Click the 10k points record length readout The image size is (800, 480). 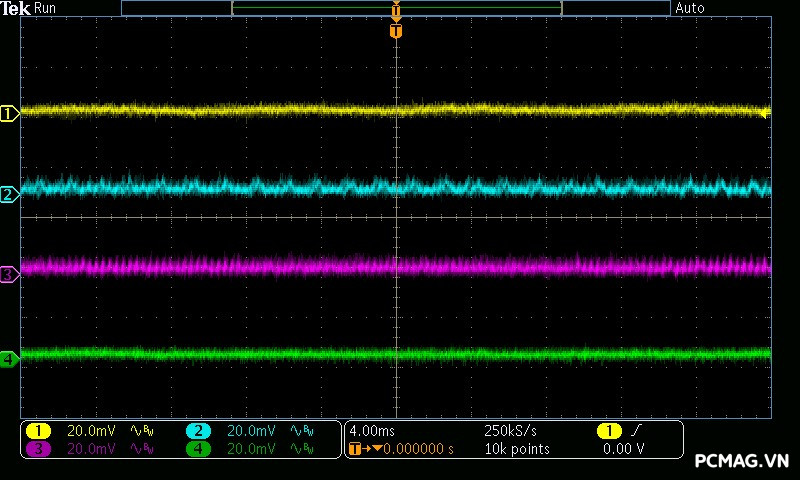point(517,449)
